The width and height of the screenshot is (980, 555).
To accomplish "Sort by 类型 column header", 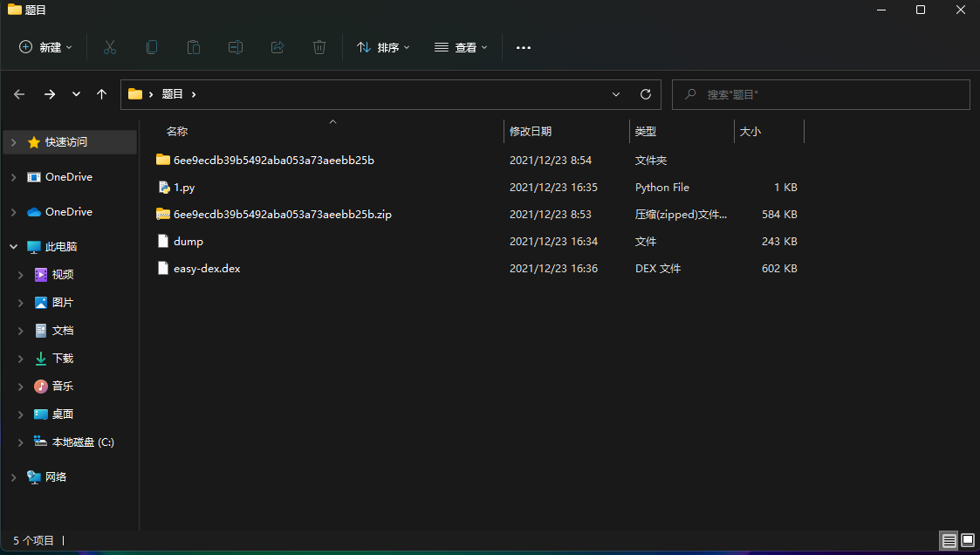I will [646, 131].
